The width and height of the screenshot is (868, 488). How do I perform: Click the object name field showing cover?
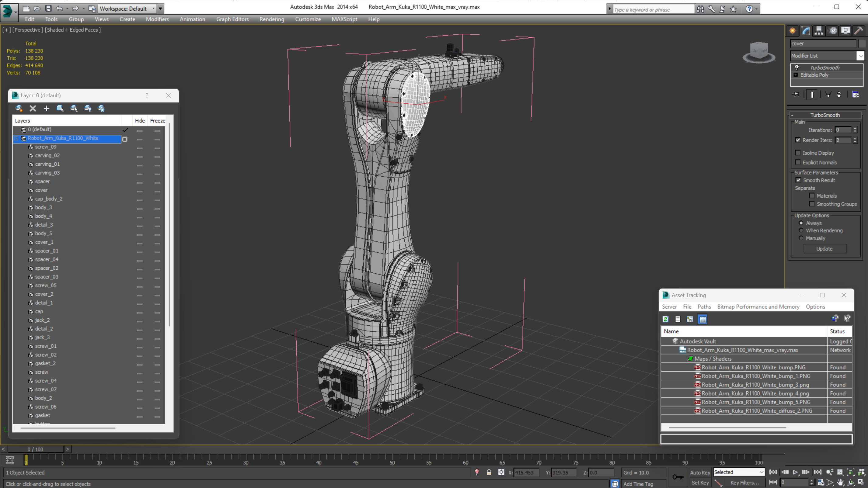(x=823, y=43)
